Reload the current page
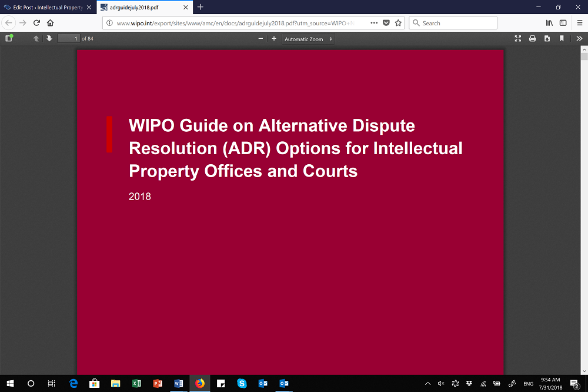588x392 pixels. point(36,23)
